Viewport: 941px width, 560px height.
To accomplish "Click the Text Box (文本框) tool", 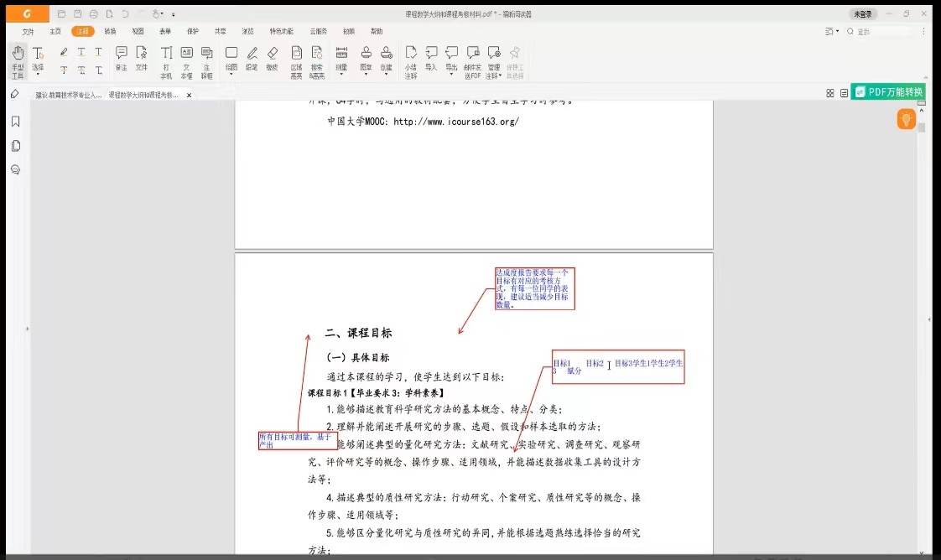I will pos(186,60).
